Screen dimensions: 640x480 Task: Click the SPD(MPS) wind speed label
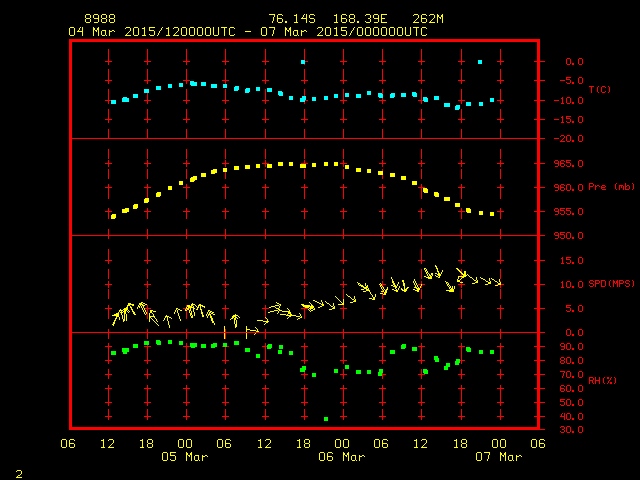(611, 283)
